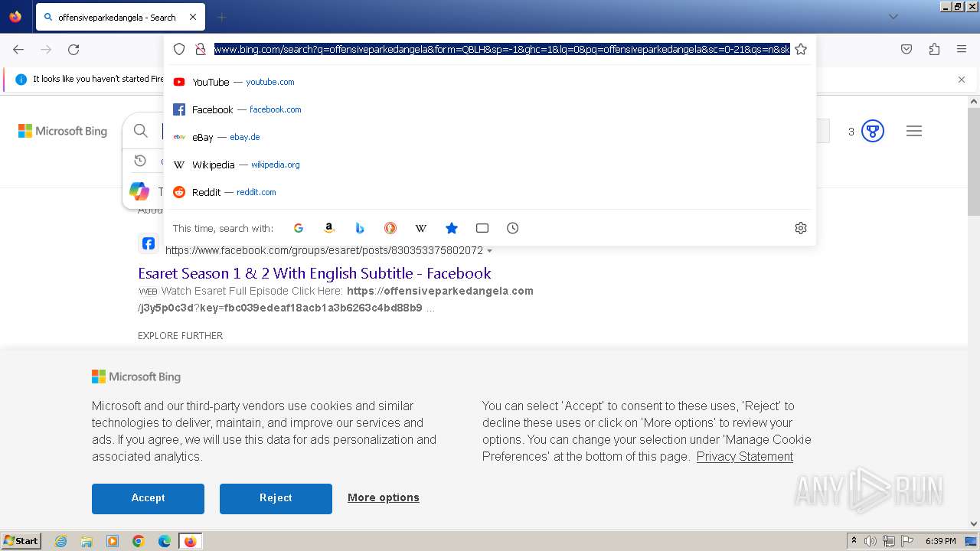This screenshot has height=551, width=980.
Task: Open the Windows Start menu
Action: pyautogui.click(x=21, y=540)
